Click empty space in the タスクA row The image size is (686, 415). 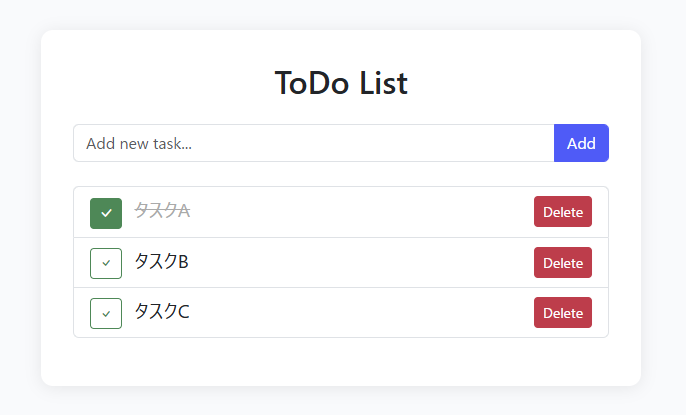pos(360,212)
